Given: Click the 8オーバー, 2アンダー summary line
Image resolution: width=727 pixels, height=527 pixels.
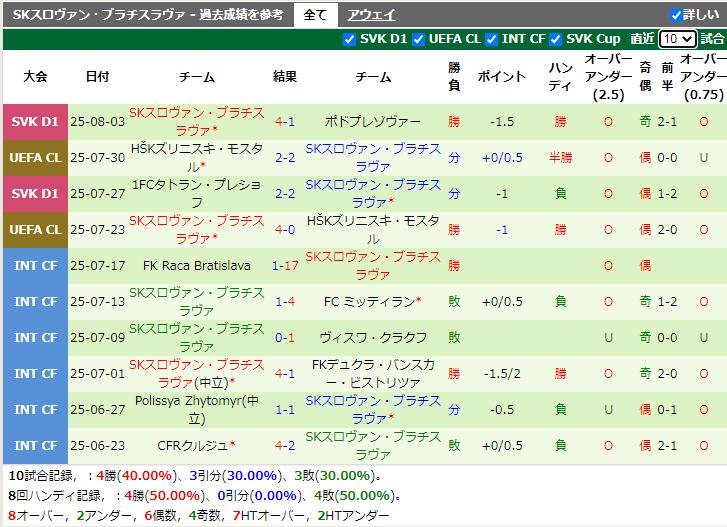Looking at the screenshot, I should tap(199, 516).
